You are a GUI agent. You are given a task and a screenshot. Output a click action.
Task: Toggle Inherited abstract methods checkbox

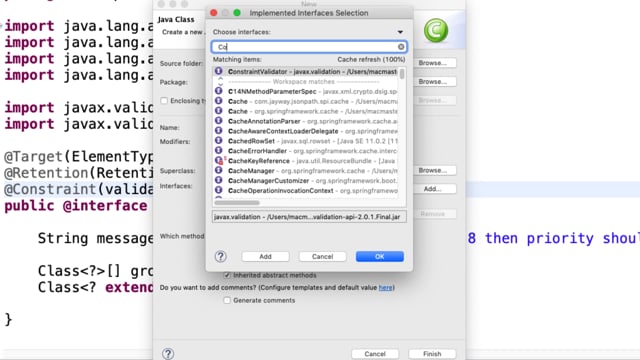[x=227, y=275]
